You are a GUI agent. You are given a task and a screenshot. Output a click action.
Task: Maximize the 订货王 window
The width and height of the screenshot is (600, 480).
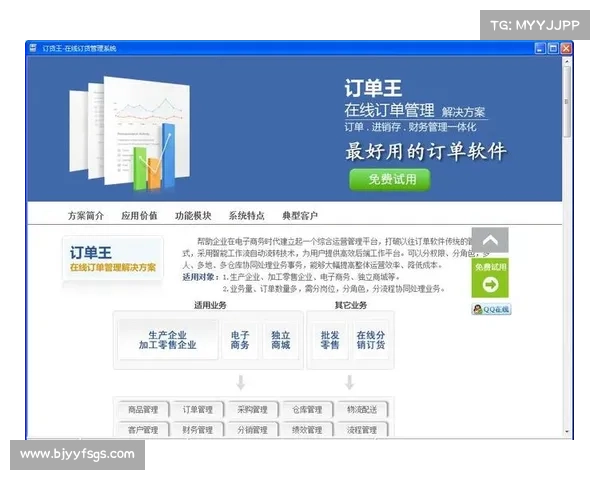[x=553, y=48]
